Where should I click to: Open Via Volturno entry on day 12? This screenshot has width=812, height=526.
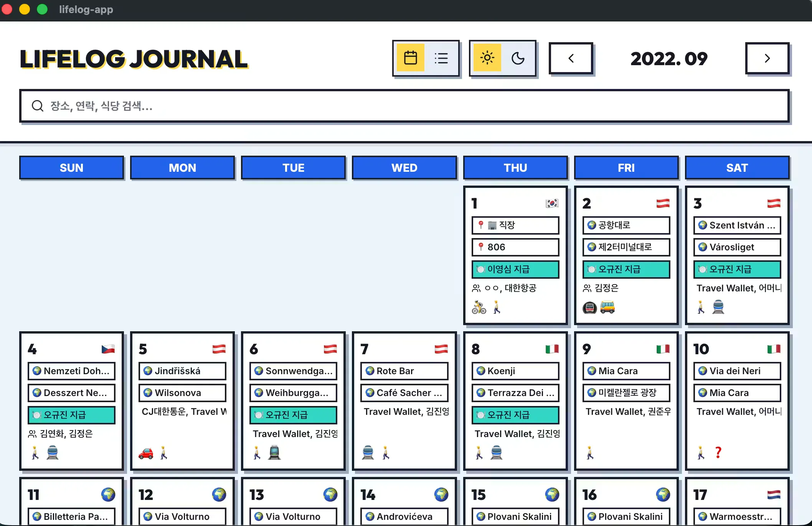182,516
